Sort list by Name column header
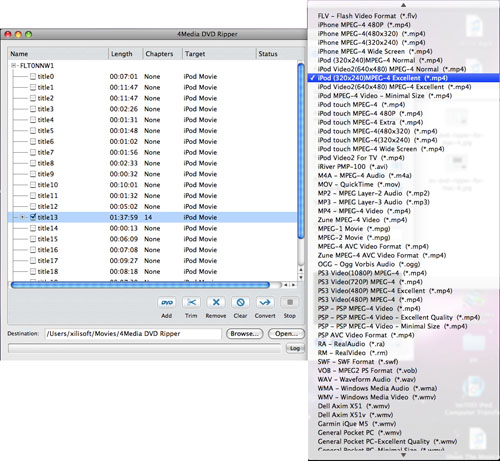The height and width of the screenshot is (461, 500). click(58, 54)
